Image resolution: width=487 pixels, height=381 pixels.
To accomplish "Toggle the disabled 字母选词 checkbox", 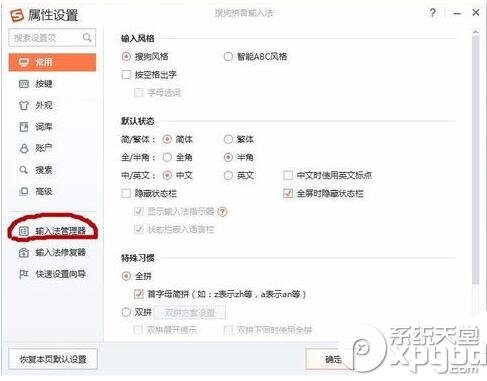I will pyautogui.click(x=138, y=92).
